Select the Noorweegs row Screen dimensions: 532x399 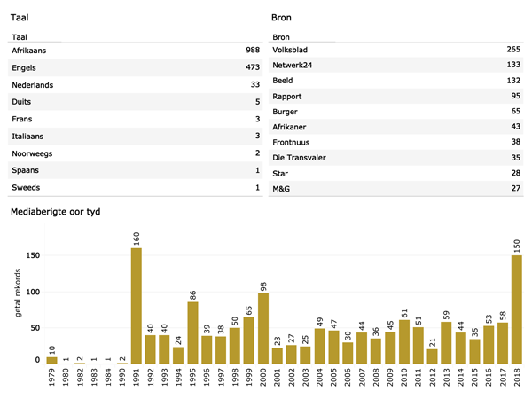pos(133,153)
